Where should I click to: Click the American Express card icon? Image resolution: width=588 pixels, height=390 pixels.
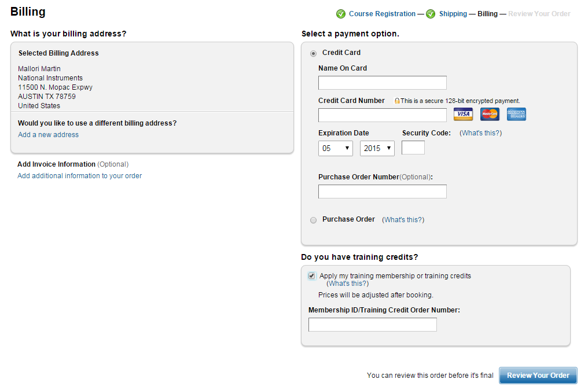pyautogui.click(x=516, y=115)
